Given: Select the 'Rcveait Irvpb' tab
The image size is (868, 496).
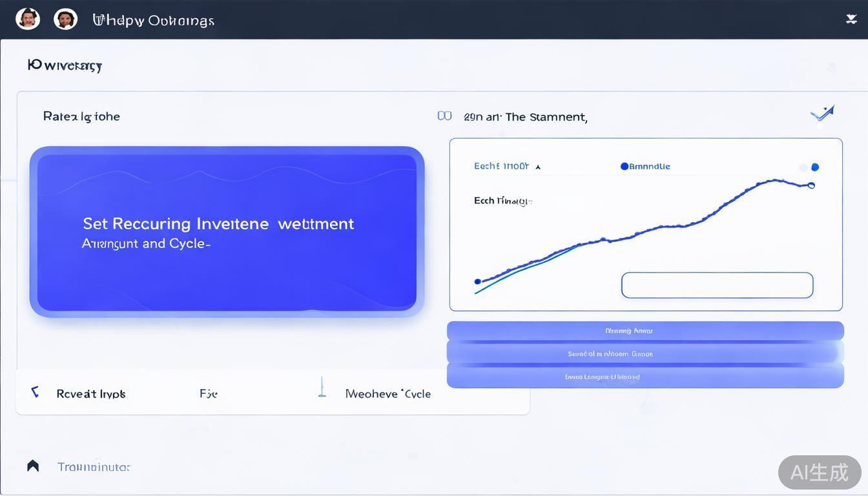Looking at the screenshot, I should coord(91,393).
